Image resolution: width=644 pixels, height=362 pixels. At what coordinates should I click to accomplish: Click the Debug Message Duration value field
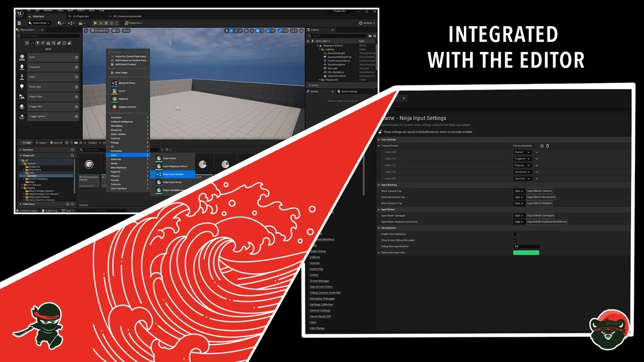(x=526, y=246)
